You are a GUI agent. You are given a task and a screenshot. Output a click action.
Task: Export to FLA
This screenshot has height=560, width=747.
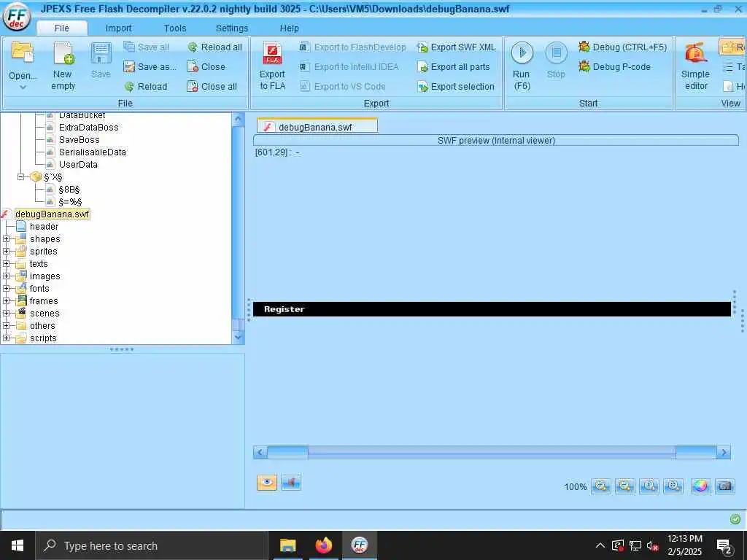tap(273, 66)
